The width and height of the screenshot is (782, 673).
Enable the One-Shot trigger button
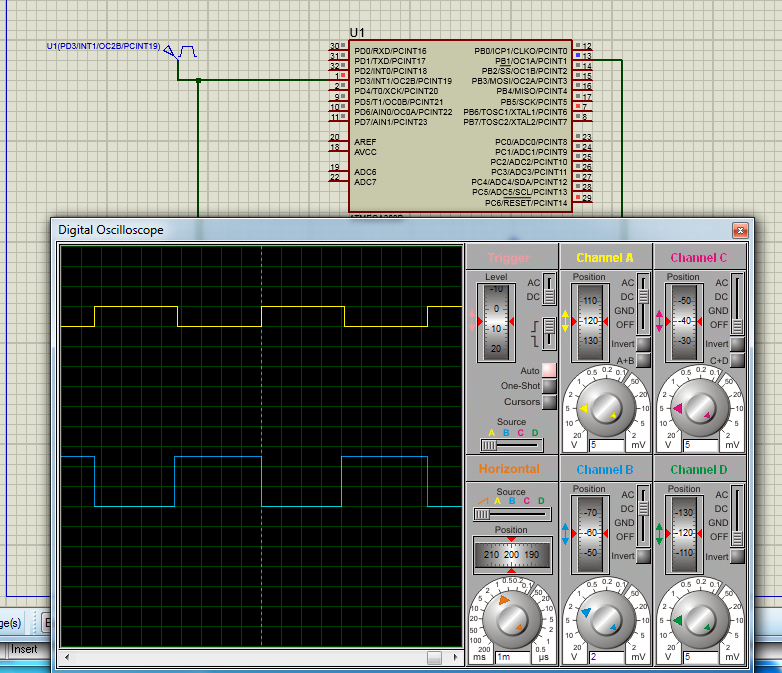(549, 386)
